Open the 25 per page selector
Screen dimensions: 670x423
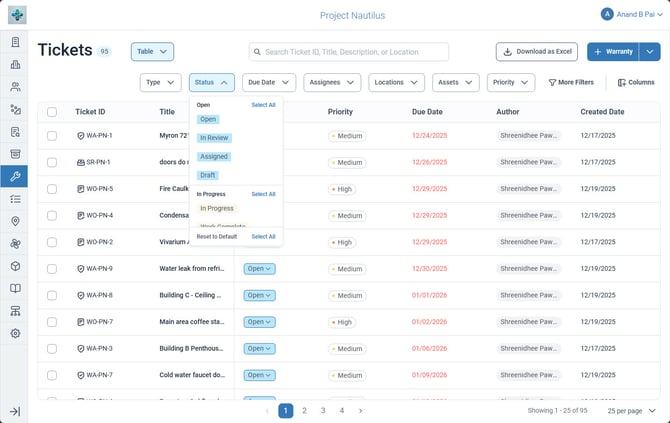pyautogui.click(x=631, y=411)
